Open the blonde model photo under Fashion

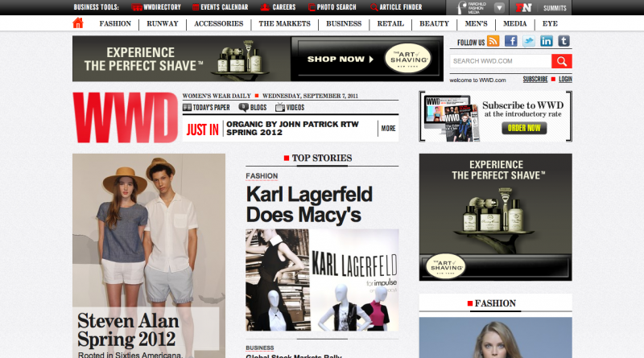[x=495, y=337]
